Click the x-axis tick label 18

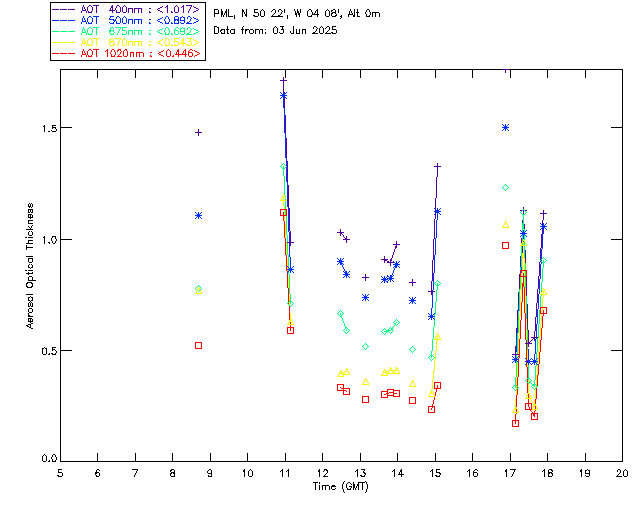(547, 473)
